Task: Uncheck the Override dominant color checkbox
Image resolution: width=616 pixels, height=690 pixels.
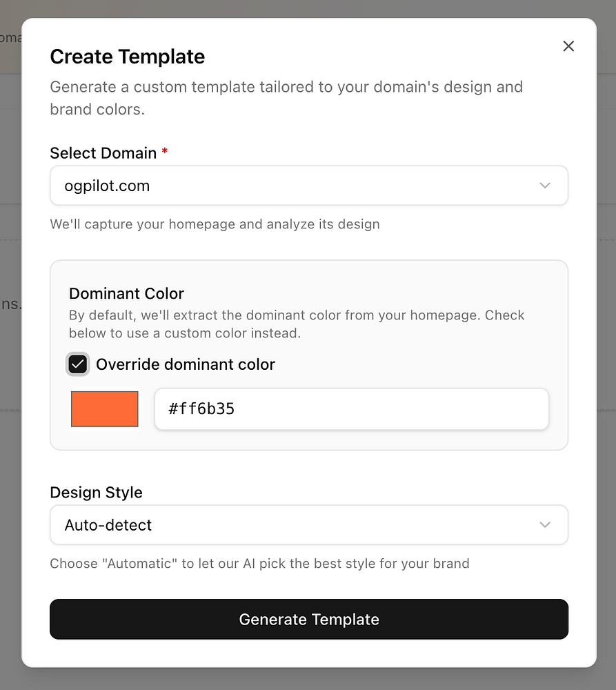Action: [x=78, y=364]
